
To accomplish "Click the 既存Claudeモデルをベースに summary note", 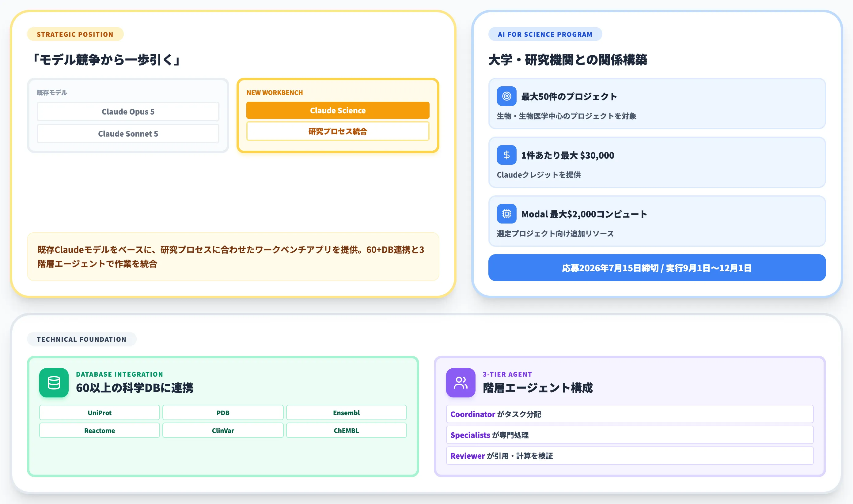I will 233,256.
